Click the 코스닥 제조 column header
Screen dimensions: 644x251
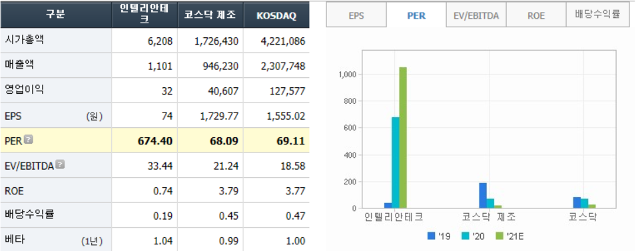210,14
